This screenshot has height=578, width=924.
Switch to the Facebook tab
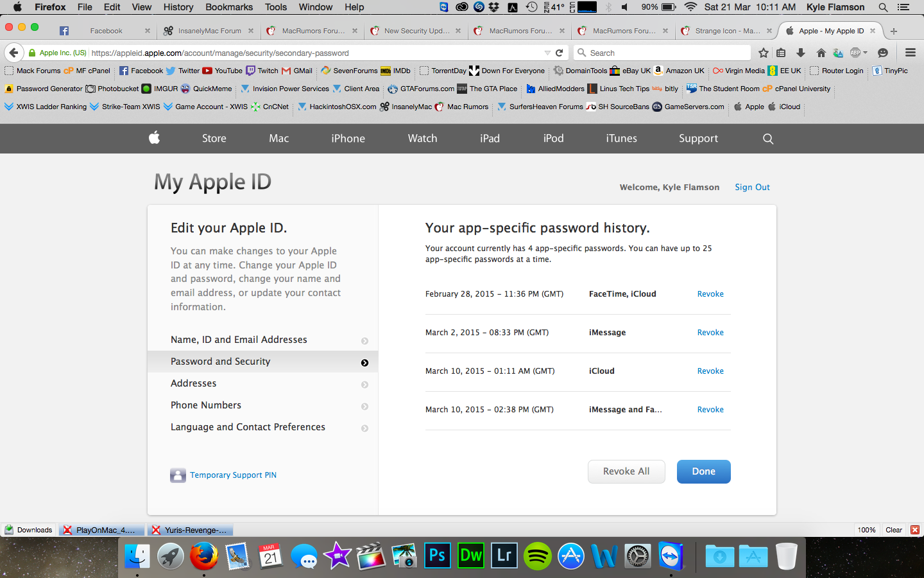point(105,31)
